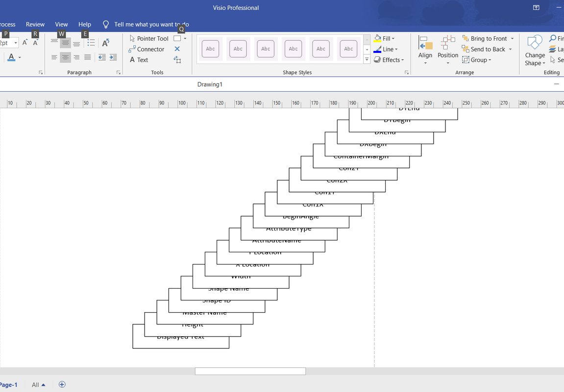Viewport: 564px width, 392px height.
Task: Click the Connection Point X tool
Action: point(177,49)
